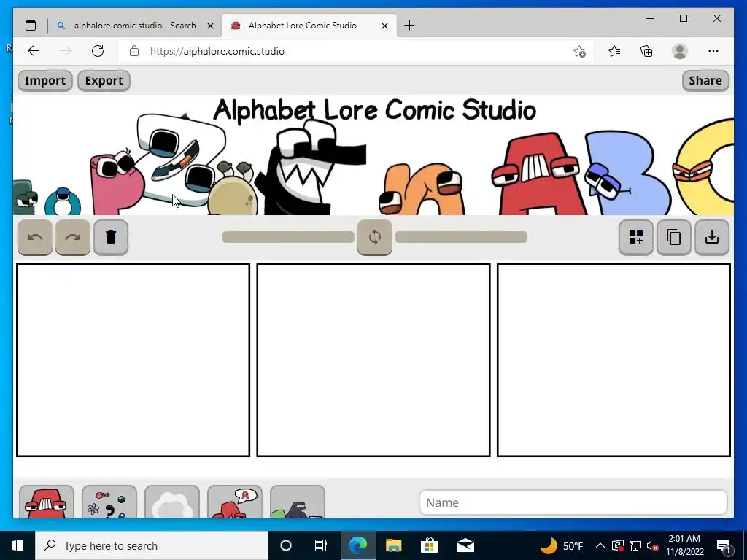Image resolution: width=747 pixels, height=560 pixels.
Task: Open the notification center icon
Action: point(724,545)
